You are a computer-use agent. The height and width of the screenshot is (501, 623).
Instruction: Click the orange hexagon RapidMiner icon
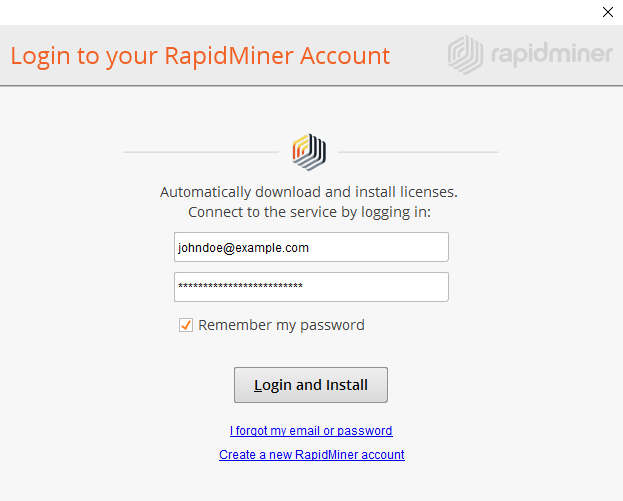tap(309, 152)
